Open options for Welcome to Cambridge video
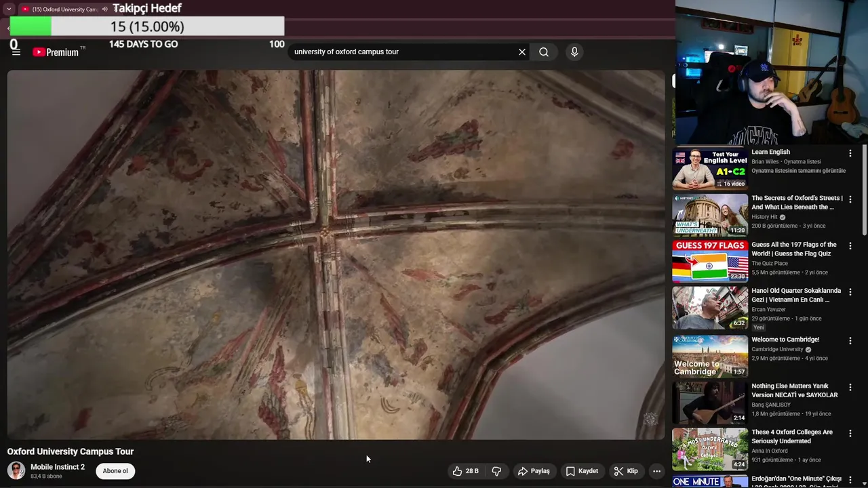Screen dimensions: 868x488 pos(850,340)
